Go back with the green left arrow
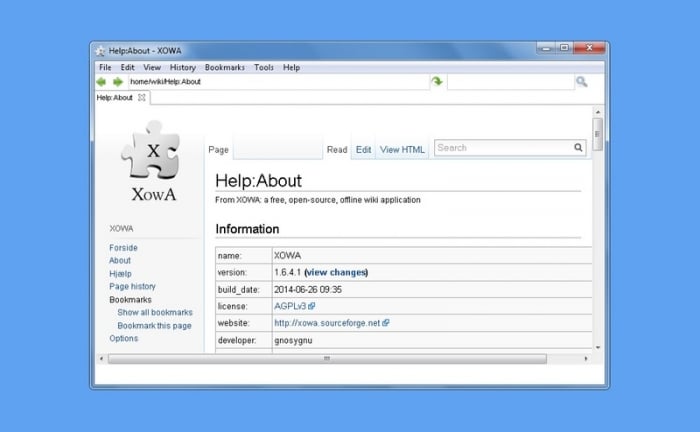Screen dimensions: 700x432 [x=101, y=82]
